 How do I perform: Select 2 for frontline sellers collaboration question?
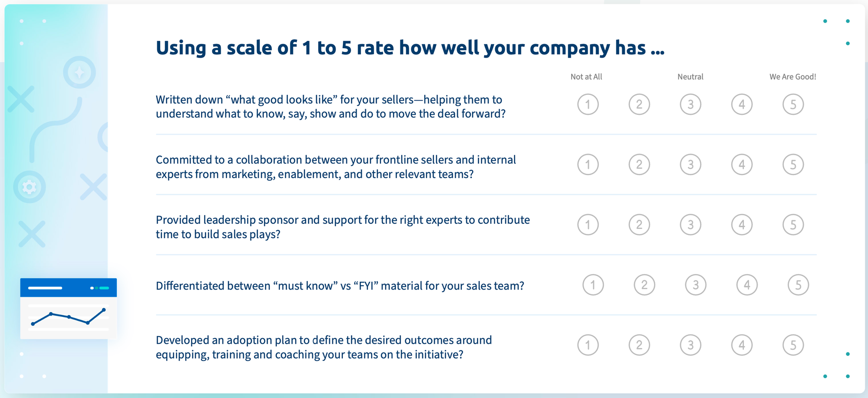(x=639, y=165)
